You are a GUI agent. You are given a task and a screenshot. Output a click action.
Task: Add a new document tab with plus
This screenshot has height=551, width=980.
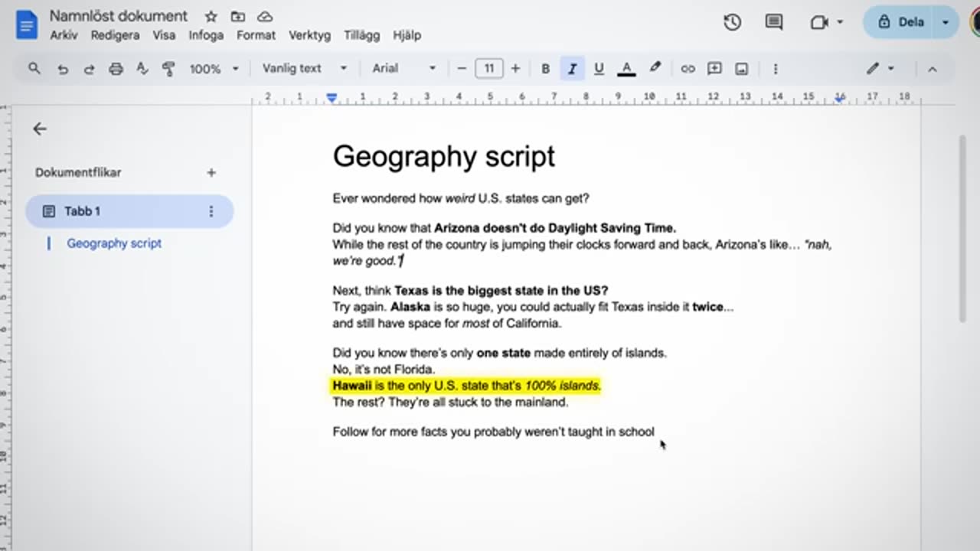[x=211, y=173]
